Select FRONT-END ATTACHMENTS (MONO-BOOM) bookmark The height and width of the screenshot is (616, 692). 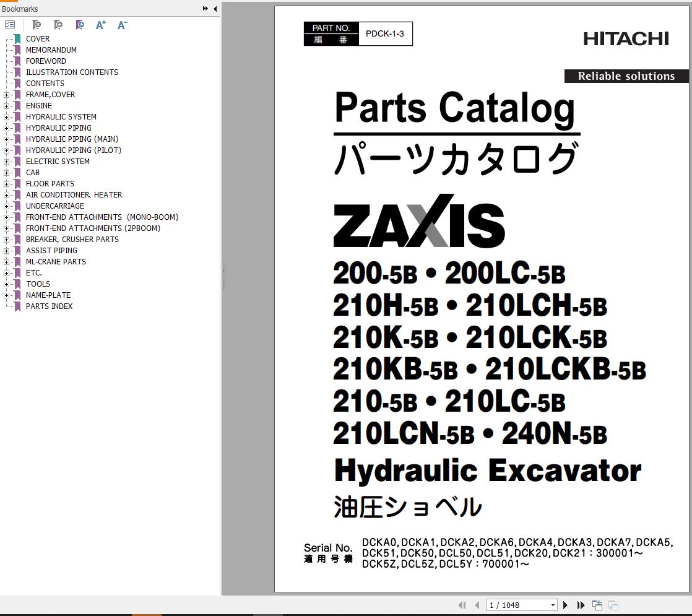pos(102,217)
